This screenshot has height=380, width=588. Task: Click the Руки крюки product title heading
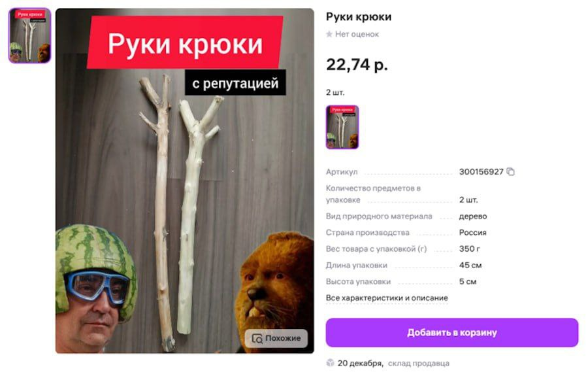pyautogui.click(x=359, y=16)
